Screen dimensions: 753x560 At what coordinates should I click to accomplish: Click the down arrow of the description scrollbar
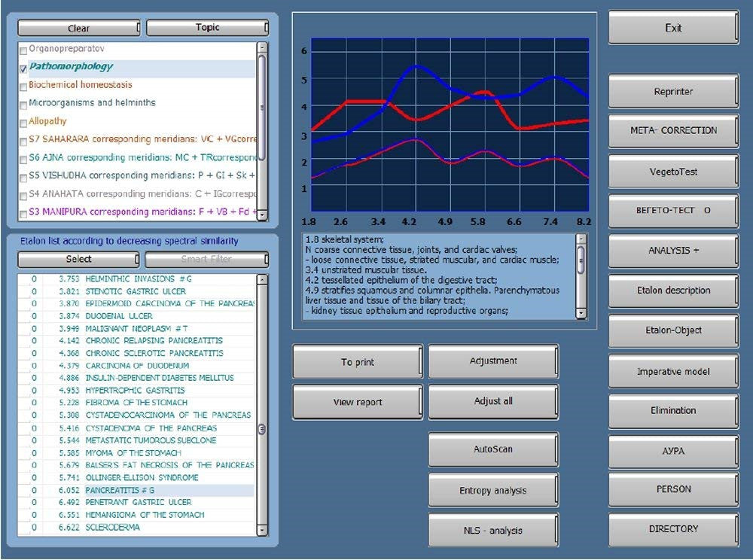click(x=580, y=315)
